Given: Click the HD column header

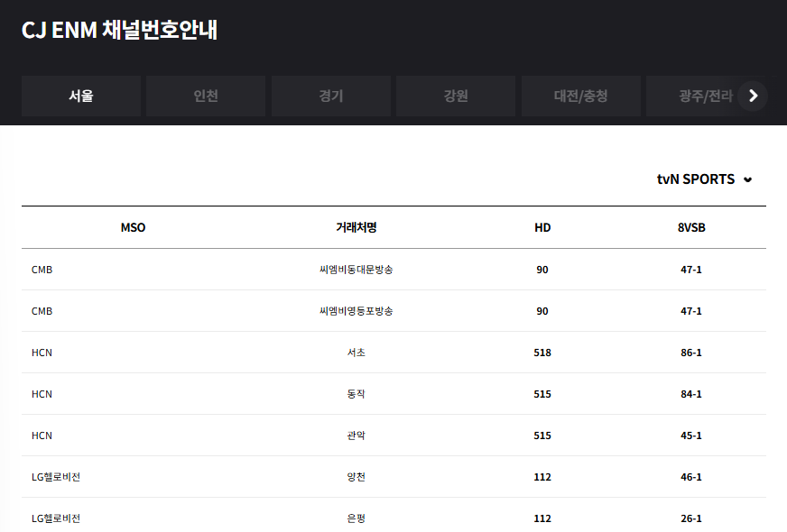Looking at the screenshot, I should 542,228.
